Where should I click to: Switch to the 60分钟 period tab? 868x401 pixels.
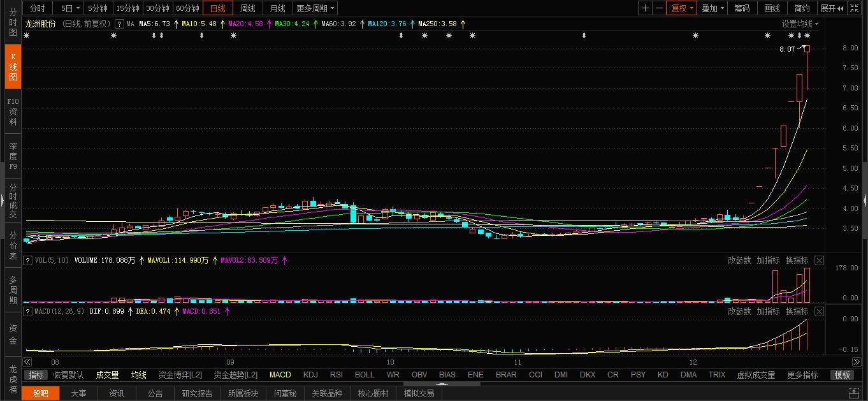[x=187, y=8]
